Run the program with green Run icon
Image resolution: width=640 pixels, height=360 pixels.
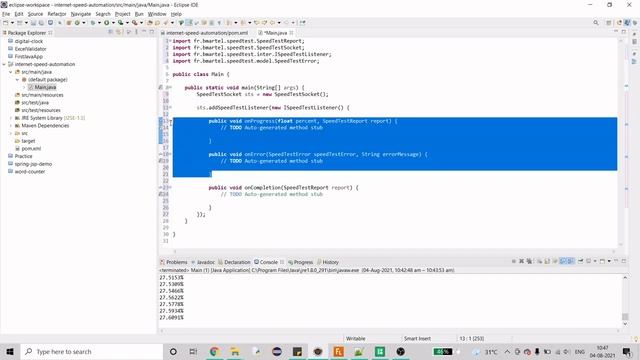[107, 23]
